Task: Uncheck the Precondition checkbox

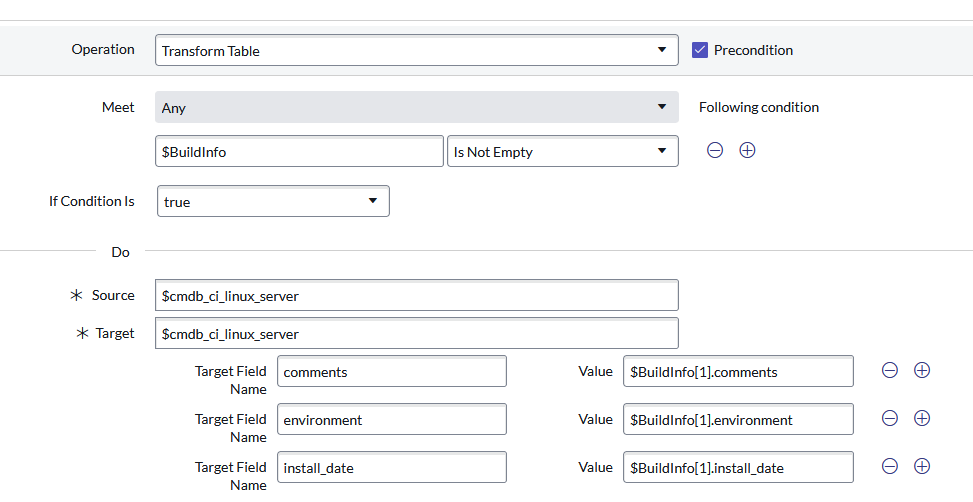Action: point(700,50)
